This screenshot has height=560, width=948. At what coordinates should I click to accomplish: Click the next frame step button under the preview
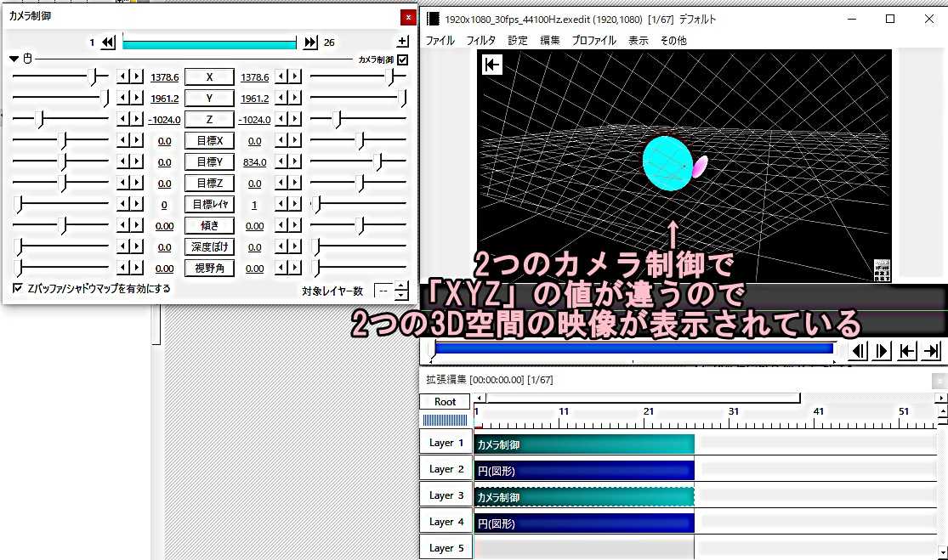[881, 350]
